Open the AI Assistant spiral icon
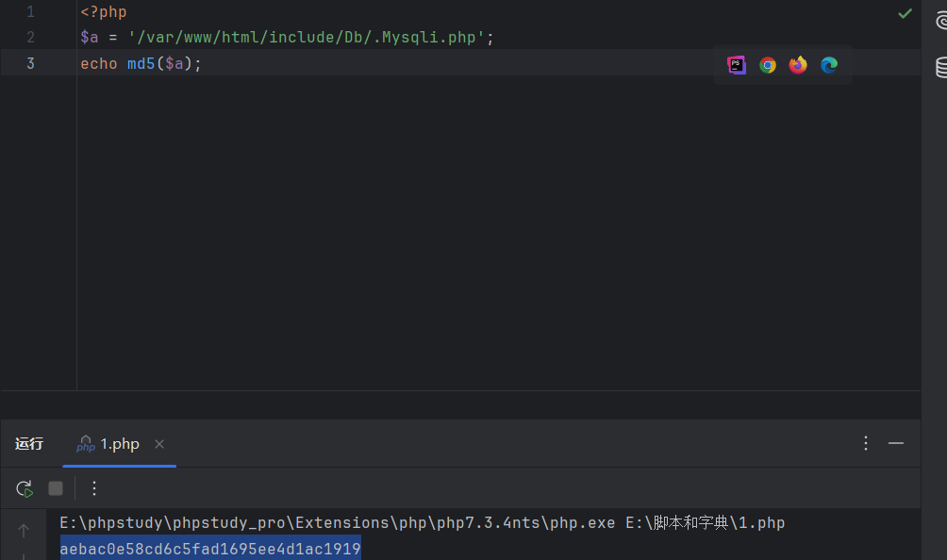The width and height of the screenshot is (947, 560). pos(940,14)
